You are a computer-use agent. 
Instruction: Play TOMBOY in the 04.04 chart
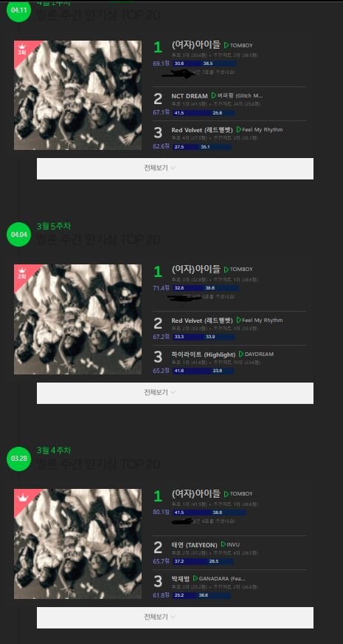226,270
